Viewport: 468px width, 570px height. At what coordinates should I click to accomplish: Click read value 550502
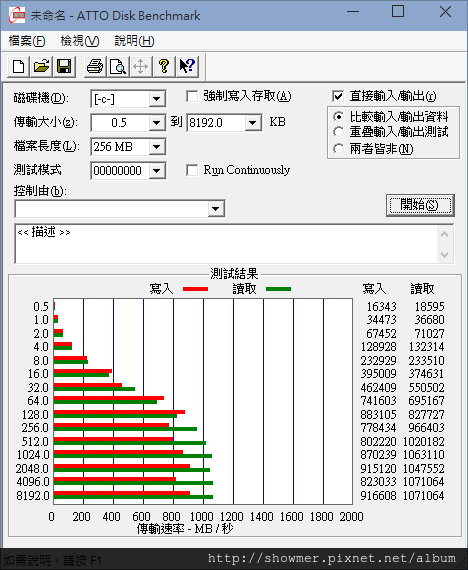click(427, 388)
